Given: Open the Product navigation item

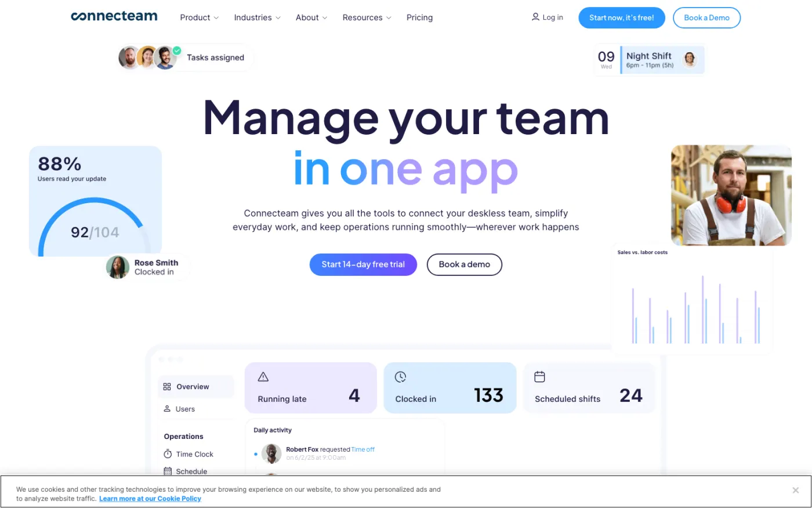Looking at the screenshot, I should coord(200,17).
